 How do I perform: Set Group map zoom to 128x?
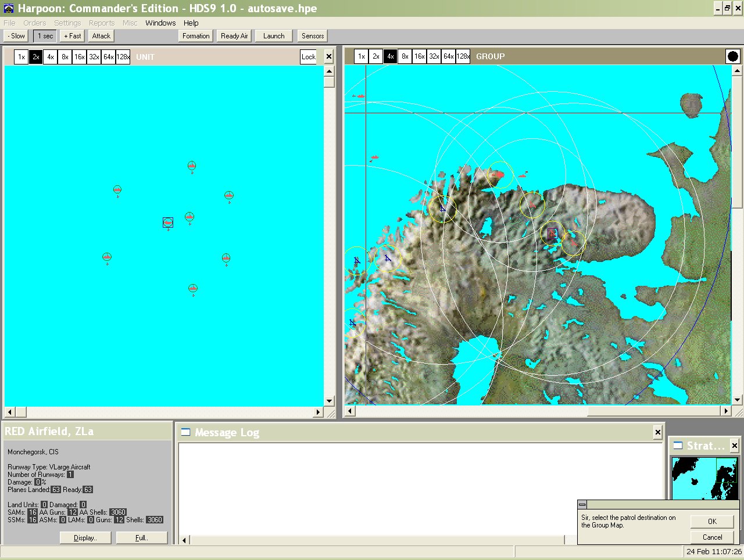(463, 56)
